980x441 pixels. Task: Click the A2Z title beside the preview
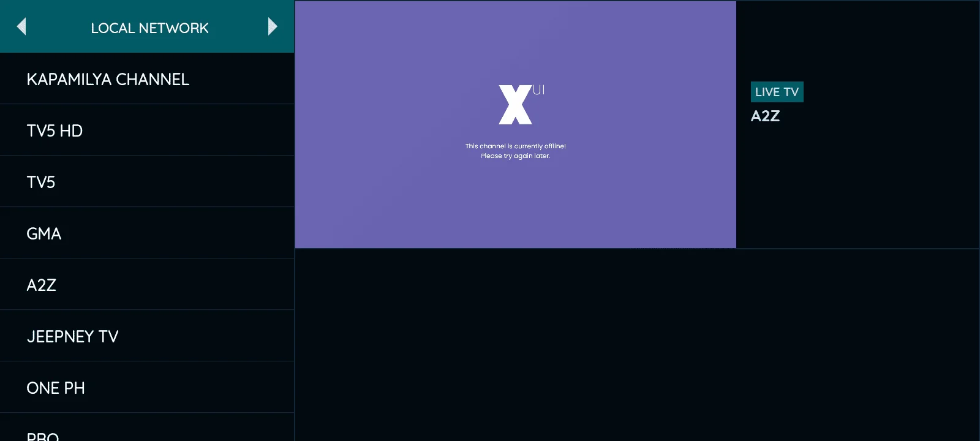(765, 116)
